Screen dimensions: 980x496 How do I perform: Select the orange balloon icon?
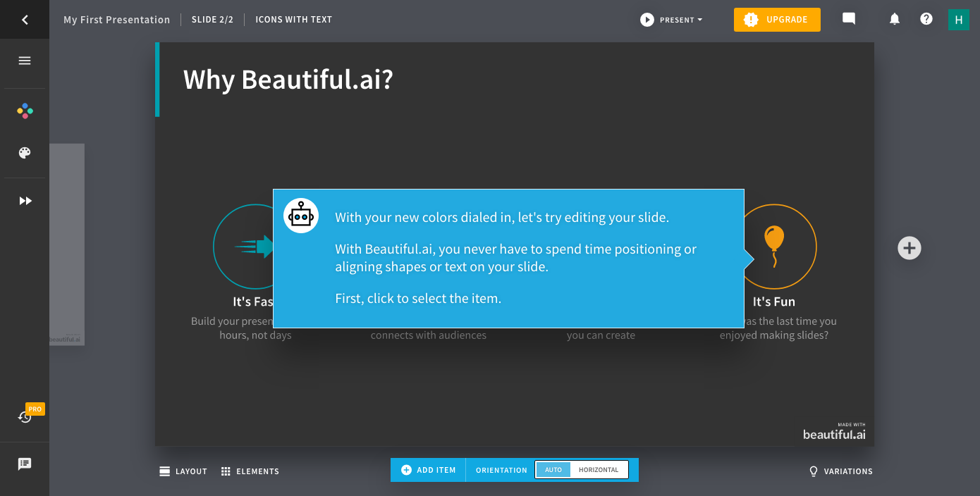[774, 247]
